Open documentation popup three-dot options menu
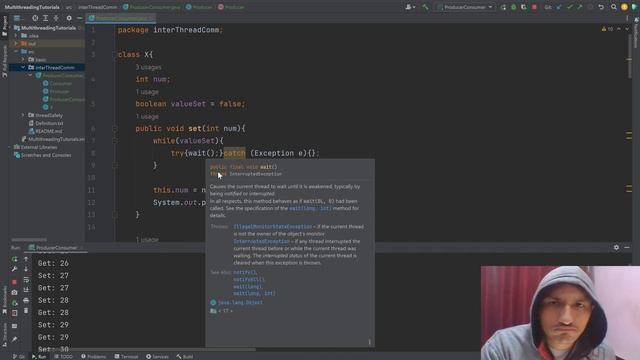Viewport: 640px width, 360px height. point(369,342)
